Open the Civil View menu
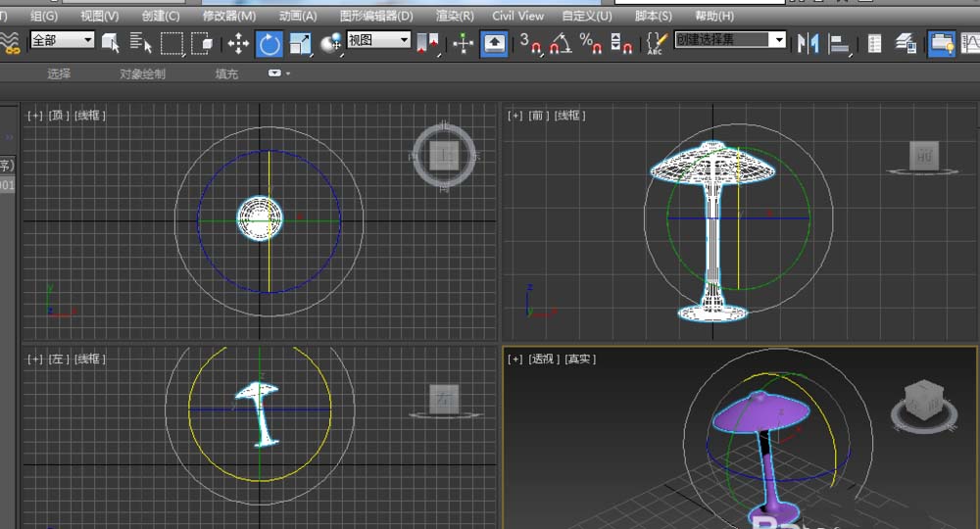 click(x=517, y=16)
